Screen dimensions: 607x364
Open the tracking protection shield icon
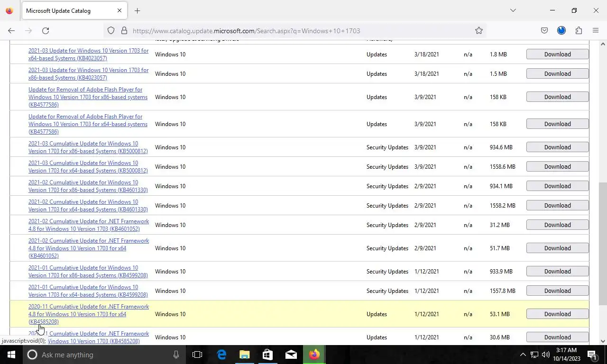(111, 31)
